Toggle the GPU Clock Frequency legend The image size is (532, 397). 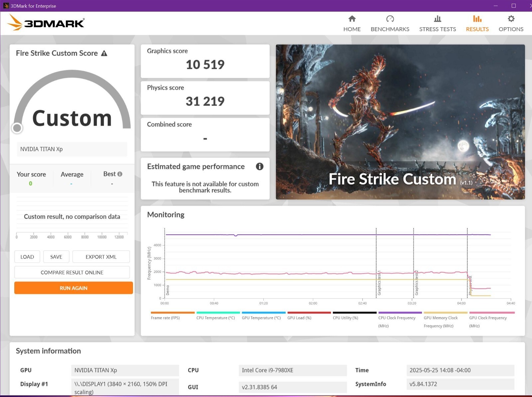[492, 319]
